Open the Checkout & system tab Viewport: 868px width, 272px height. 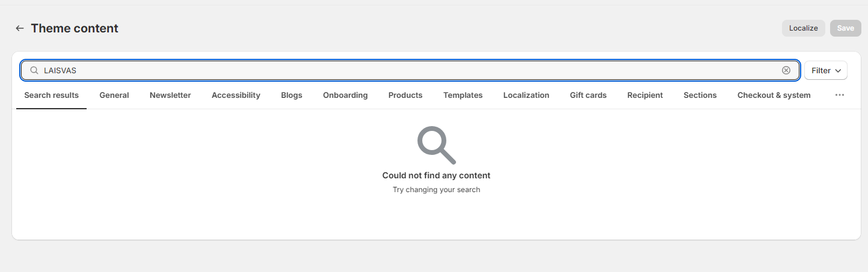click(x=774, y=95)
